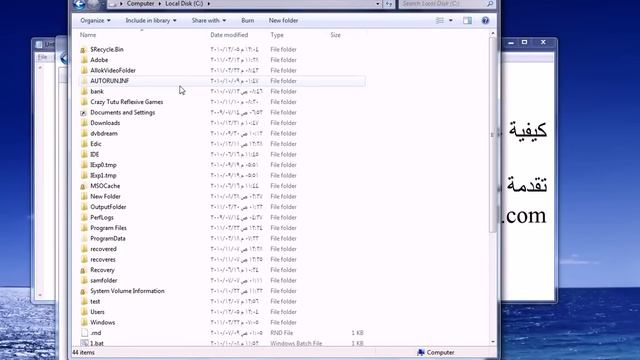The width and height of the screenshot is (640, 360).
Task: Select the Adobe folder icon
Action: [x=84, y=60]
